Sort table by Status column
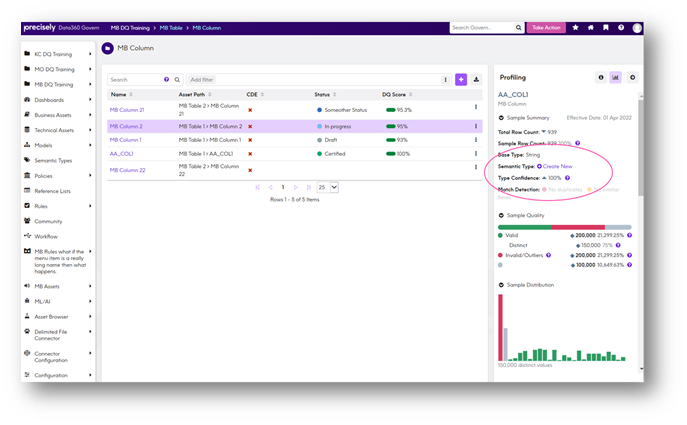Screen dimensions: 687x425 pyautogui.click(x=325, y=95)
